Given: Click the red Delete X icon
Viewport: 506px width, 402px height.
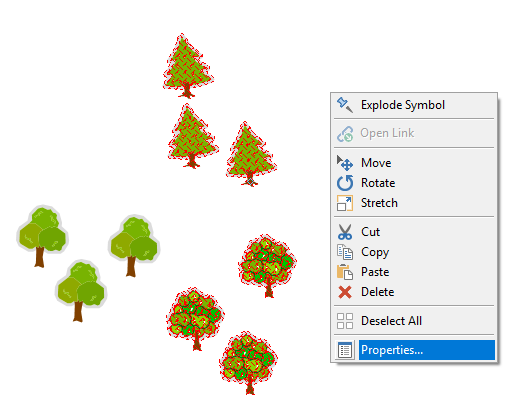Looking at the screenshot, I should click(x=345, y=292).
